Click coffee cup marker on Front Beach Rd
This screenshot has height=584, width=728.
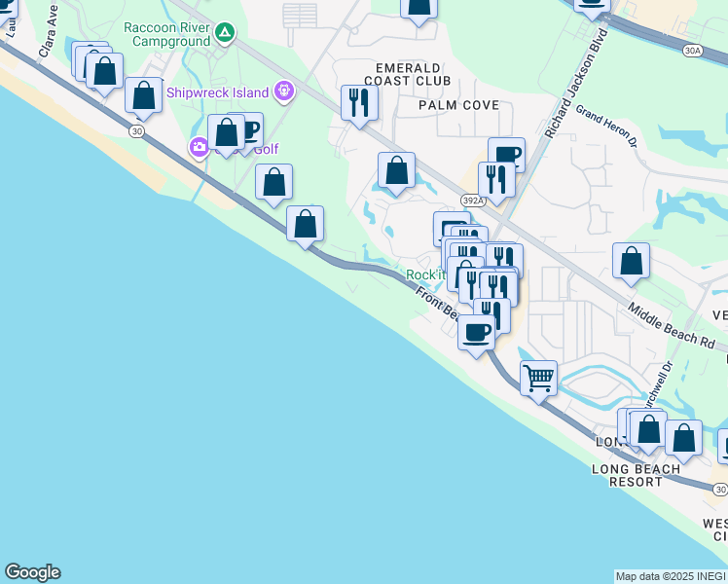click(x=476, y=335)
